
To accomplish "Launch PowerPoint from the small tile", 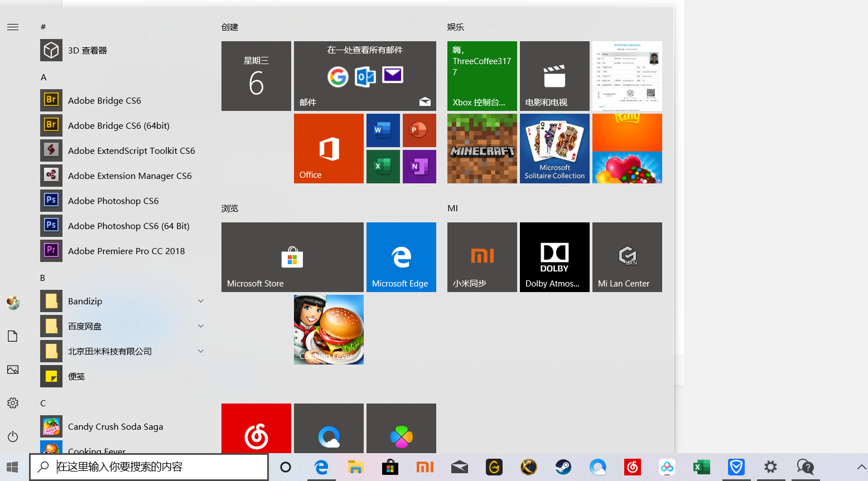I will pos(419,130).
